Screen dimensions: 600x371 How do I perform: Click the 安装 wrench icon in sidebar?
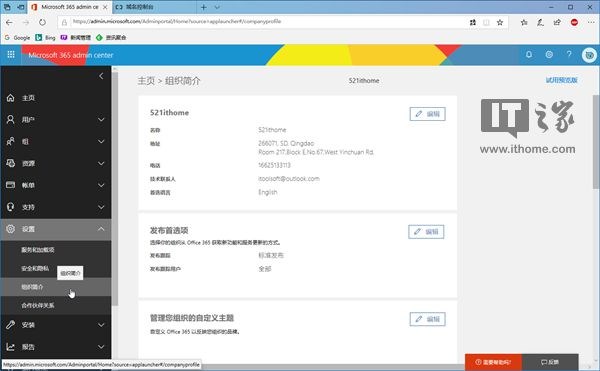[x=10, y=325]
